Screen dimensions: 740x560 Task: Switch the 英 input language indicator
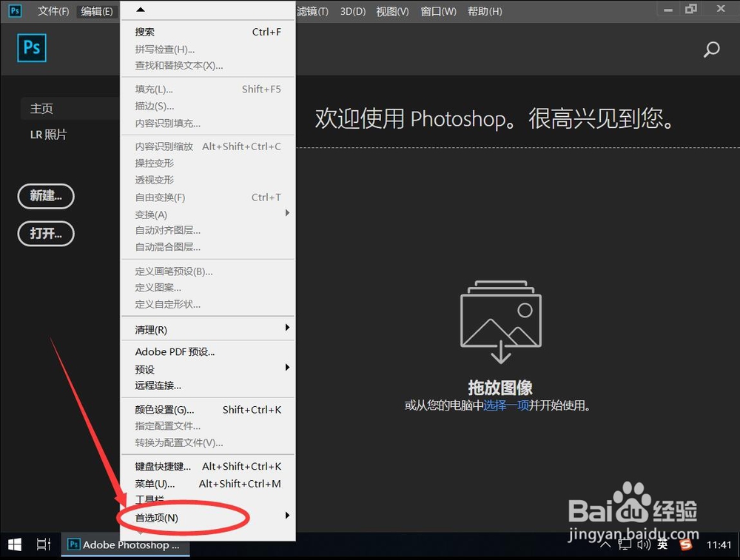coord(662,545)
